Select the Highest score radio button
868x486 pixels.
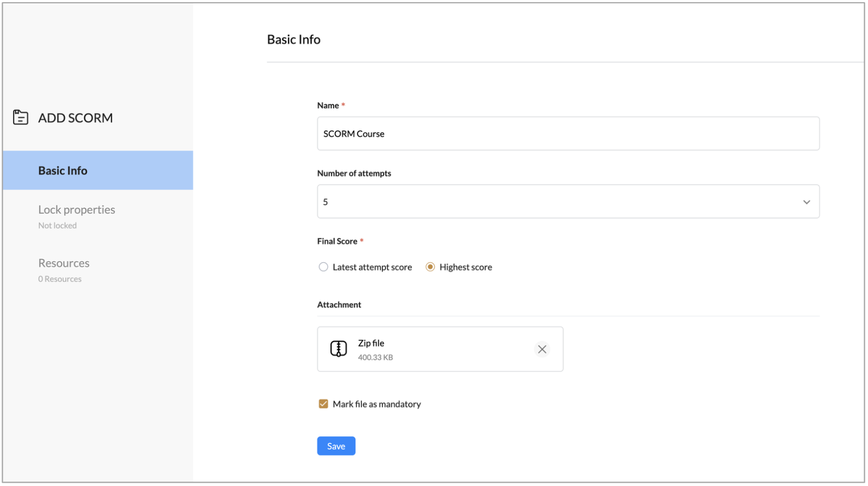tap(430, 267)
